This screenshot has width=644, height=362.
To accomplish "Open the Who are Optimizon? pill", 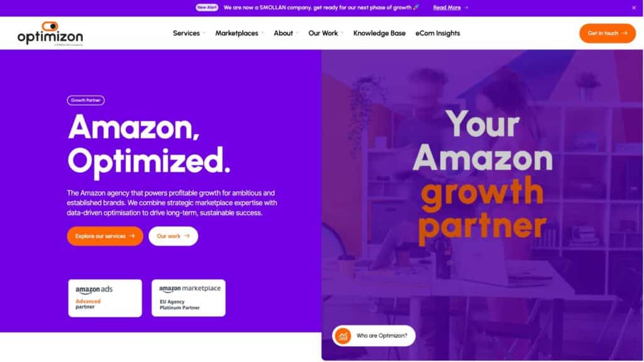I will (374, 336).
